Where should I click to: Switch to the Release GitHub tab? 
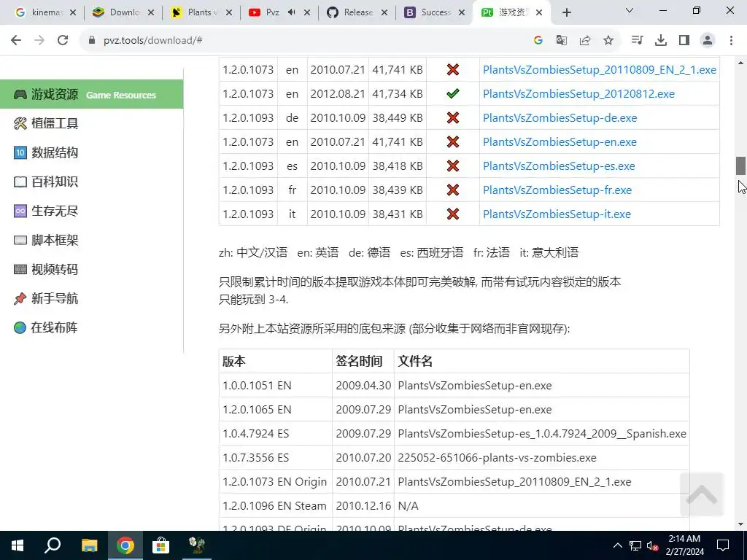coord(357,13)
